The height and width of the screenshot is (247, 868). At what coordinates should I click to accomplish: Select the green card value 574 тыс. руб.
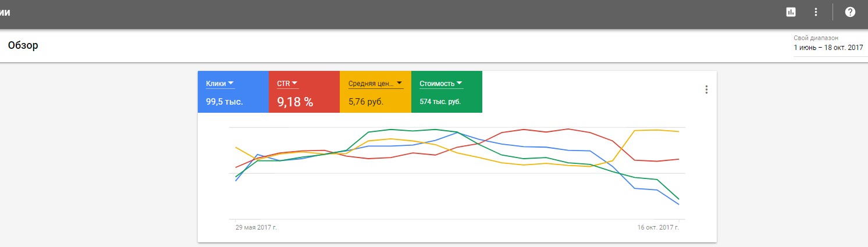(440, 102)
